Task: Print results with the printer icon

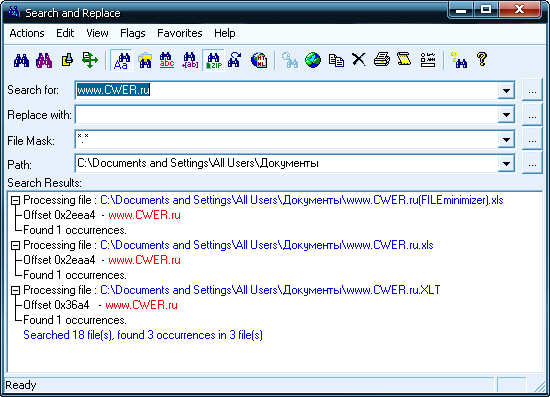Action: [382, 60]
